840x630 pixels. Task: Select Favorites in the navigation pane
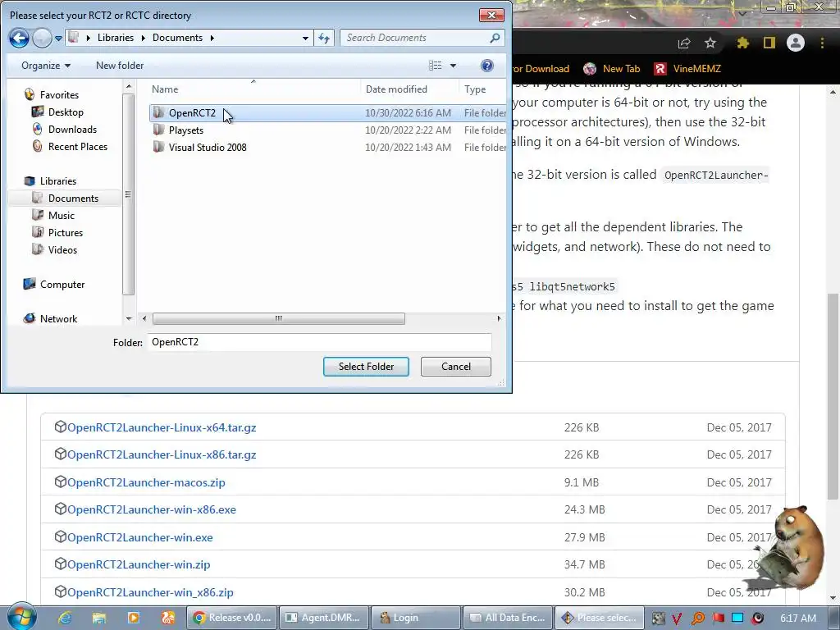point(59,95)
